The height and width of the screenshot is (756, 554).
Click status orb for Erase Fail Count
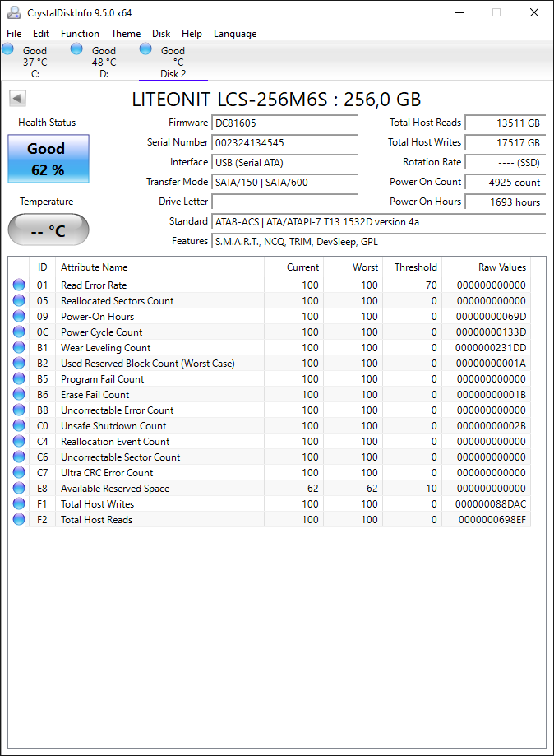pos(19,394)
